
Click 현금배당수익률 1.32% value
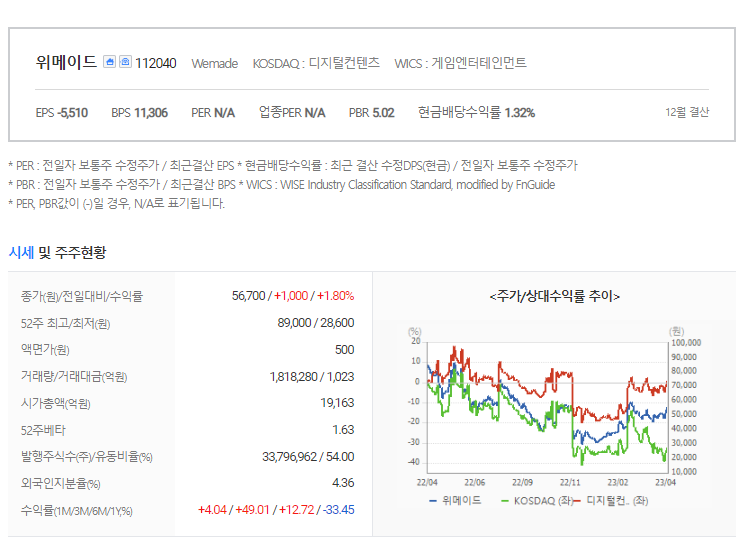(477, 113)
